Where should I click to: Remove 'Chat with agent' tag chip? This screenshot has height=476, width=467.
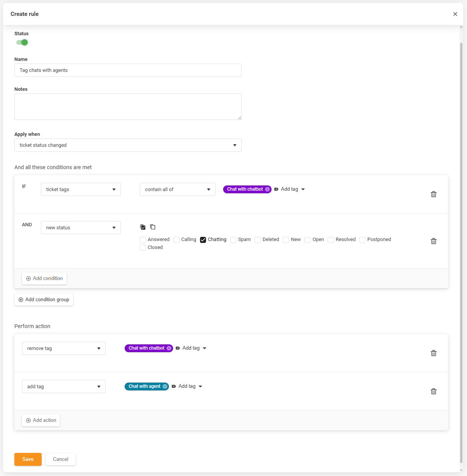click(165, 386)
